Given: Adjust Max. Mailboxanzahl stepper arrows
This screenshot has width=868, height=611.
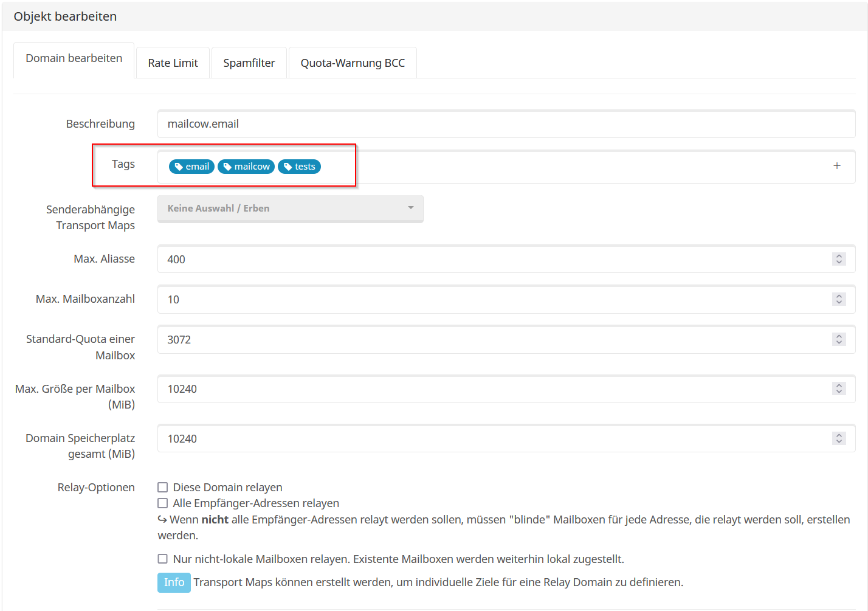Looking at the screenshot, I should [839, 299].
